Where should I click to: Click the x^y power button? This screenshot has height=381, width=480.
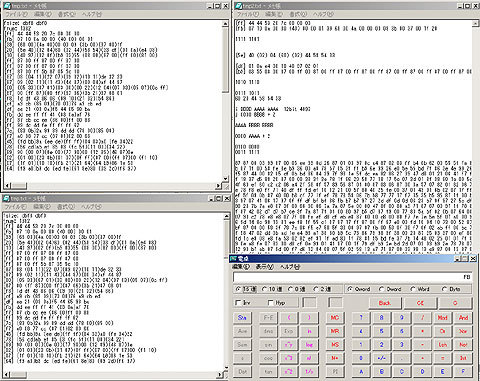pyautogui.click(x=289, y=345)
